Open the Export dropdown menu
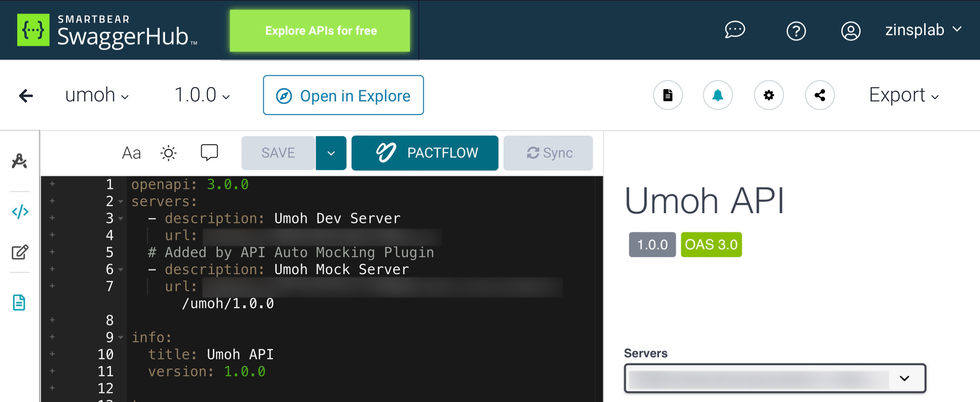 tap(904, 95)
